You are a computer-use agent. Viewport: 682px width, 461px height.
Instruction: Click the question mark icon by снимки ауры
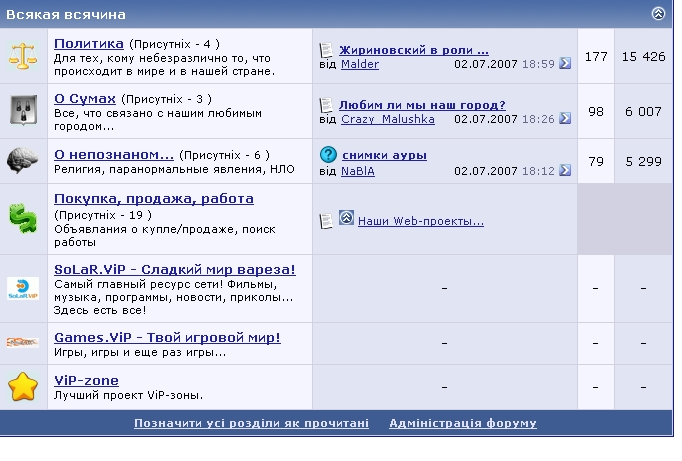pos(327,155)
